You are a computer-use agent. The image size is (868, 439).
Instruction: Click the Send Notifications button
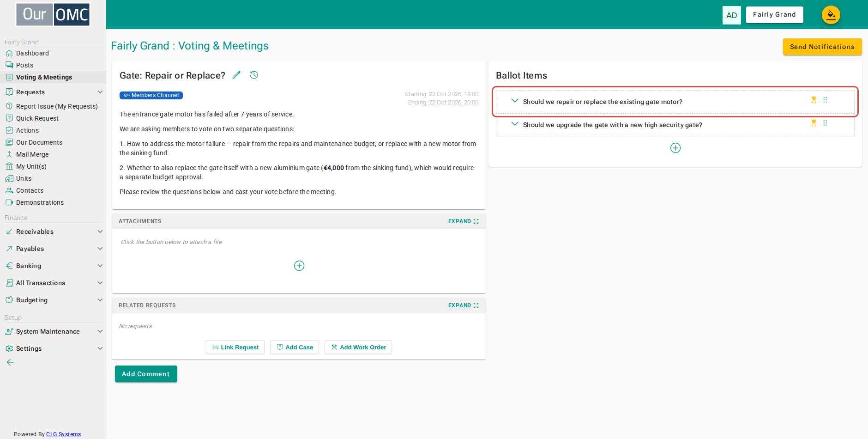click(822, 47)
